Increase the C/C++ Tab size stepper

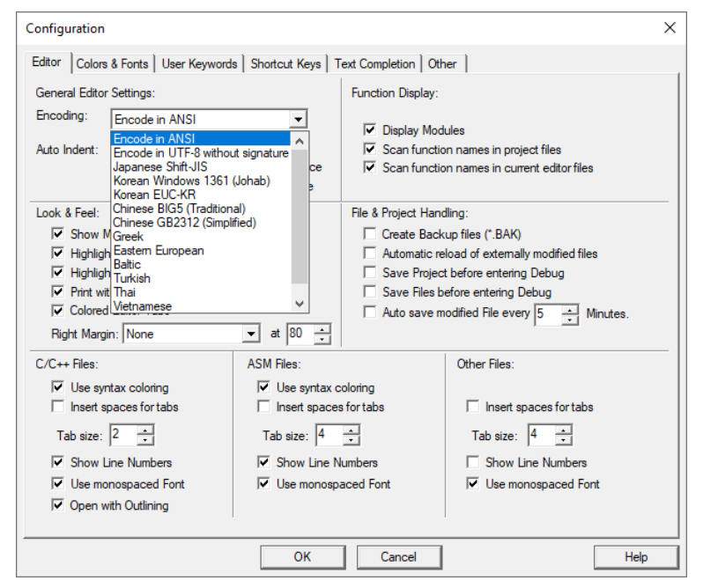144,430
